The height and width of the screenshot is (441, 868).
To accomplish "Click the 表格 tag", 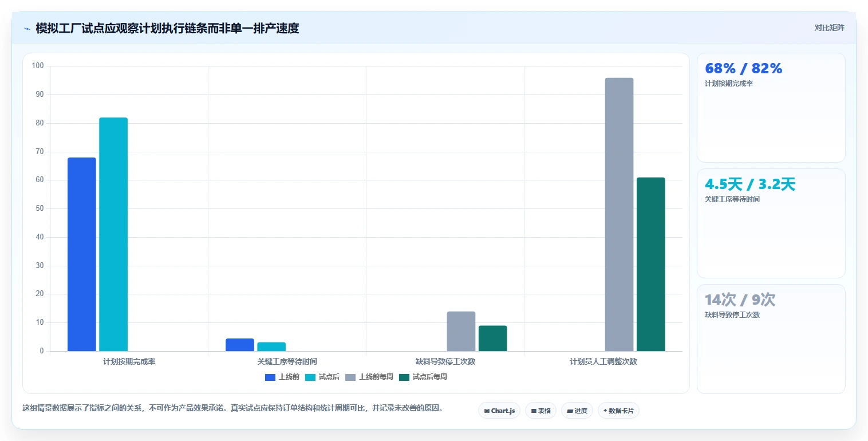I will pyautogui.click(x=540, y=411).
